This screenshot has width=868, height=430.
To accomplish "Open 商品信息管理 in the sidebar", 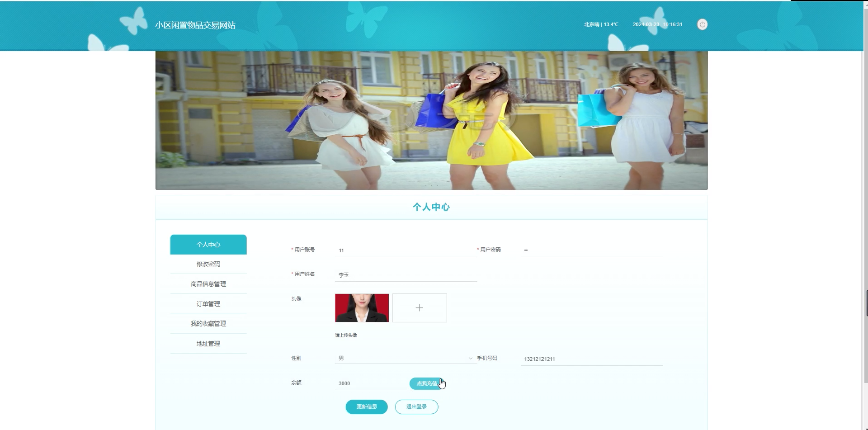I will (208, 284).
